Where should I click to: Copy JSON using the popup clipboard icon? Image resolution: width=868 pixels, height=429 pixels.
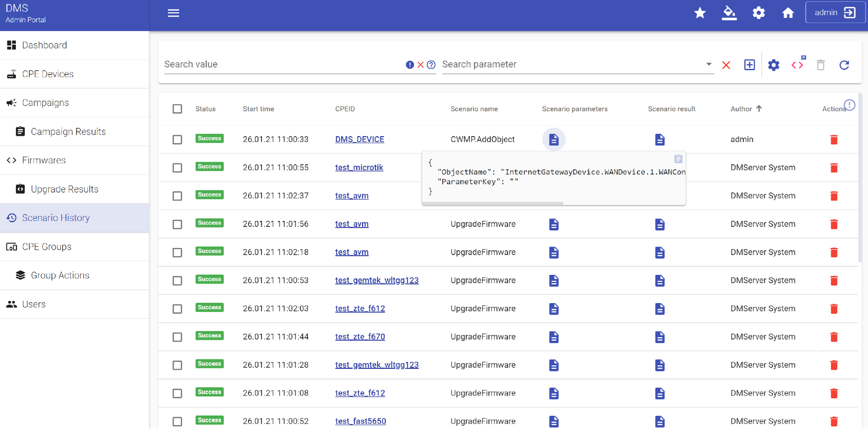678,159
